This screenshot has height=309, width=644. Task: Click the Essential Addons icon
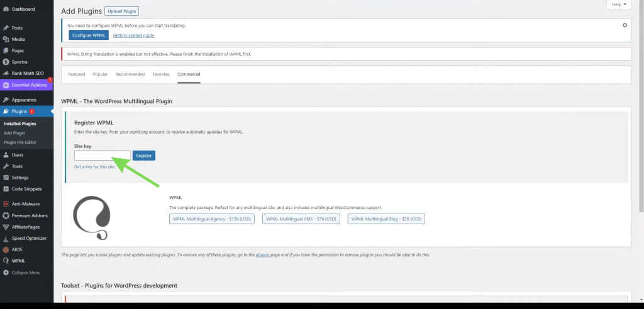(x=6, y=85)
